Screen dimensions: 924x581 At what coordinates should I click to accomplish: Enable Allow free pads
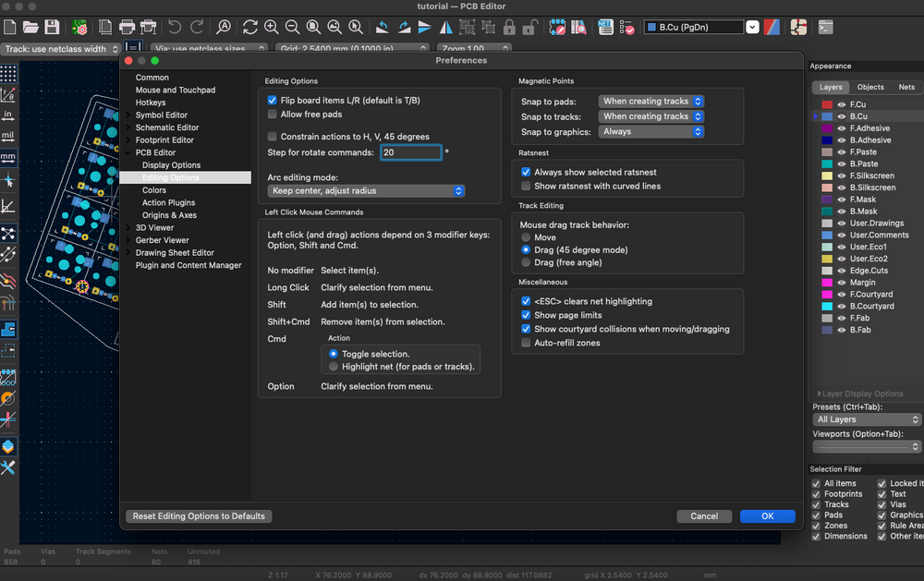[x=273, y=115]
